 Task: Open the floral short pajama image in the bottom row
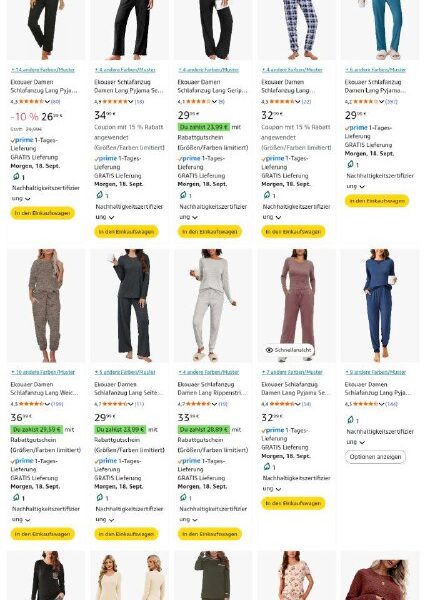point(296,576)
